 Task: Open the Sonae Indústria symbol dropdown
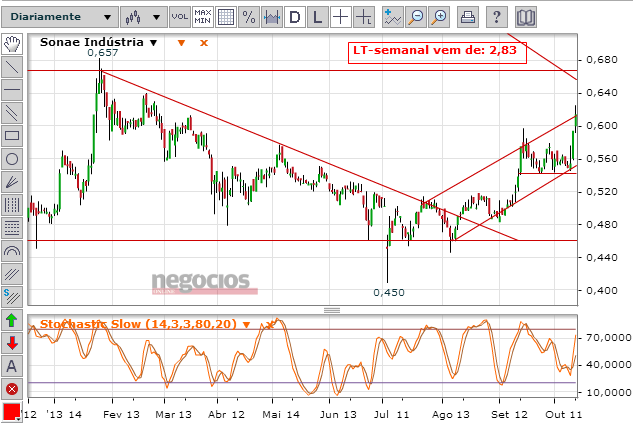(x=153, y=43)
